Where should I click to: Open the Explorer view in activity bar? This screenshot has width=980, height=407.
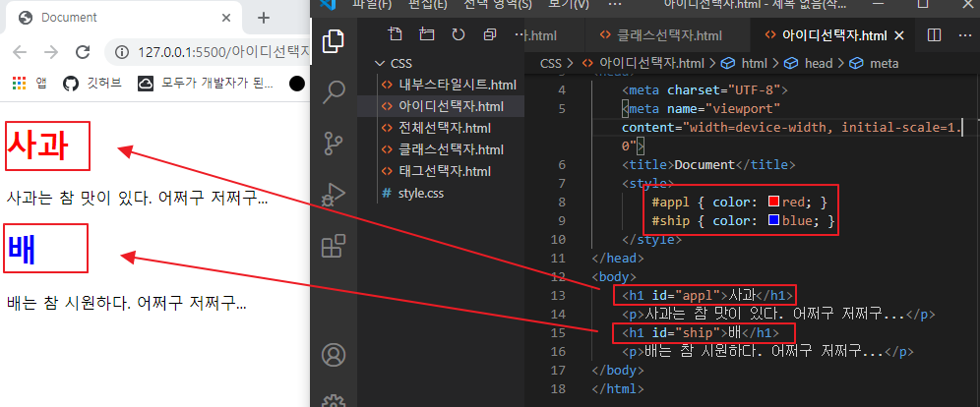click(x=333, y=41)
